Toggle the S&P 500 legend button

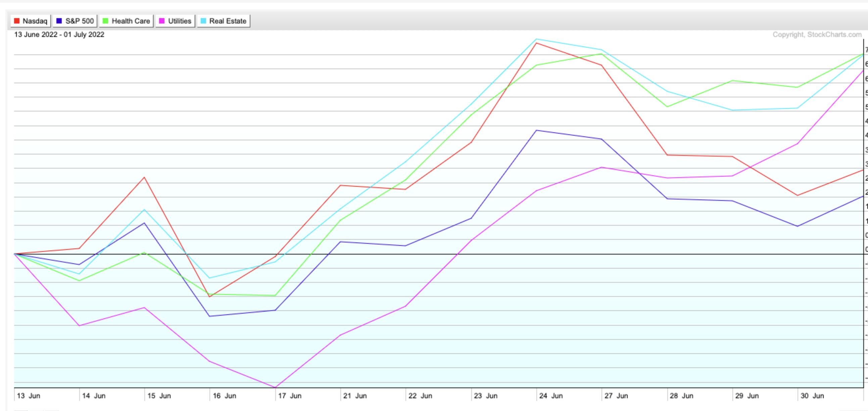tap(75, 21)
